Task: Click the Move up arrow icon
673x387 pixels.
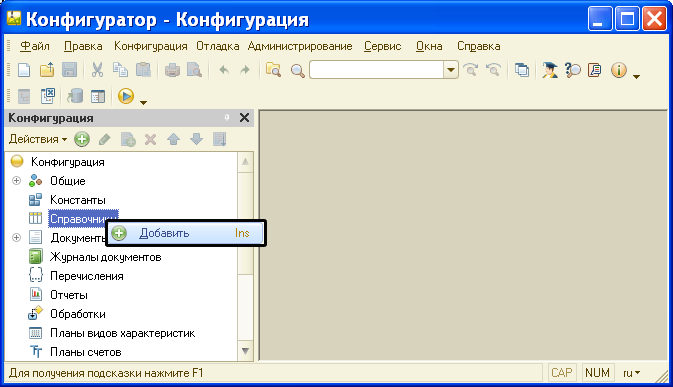Action: pos(173,139)
